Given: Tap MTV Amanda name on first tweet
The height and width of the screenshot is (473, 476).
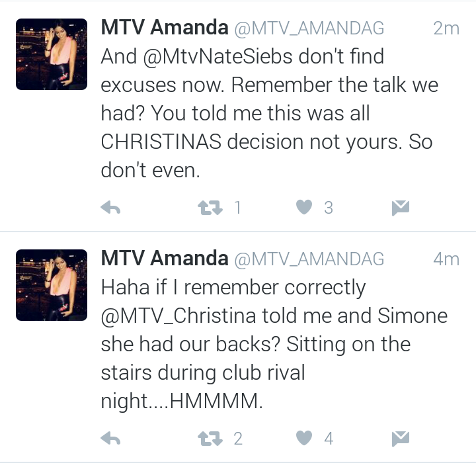Looking at the screenshot, I should click(x=165, y=27).
